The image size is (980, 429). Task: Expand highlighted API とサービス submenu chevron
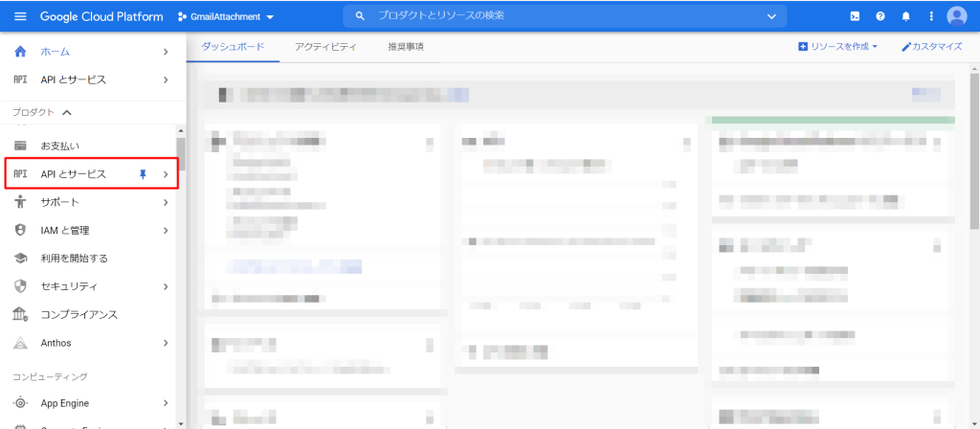click(x=166, y=174)
